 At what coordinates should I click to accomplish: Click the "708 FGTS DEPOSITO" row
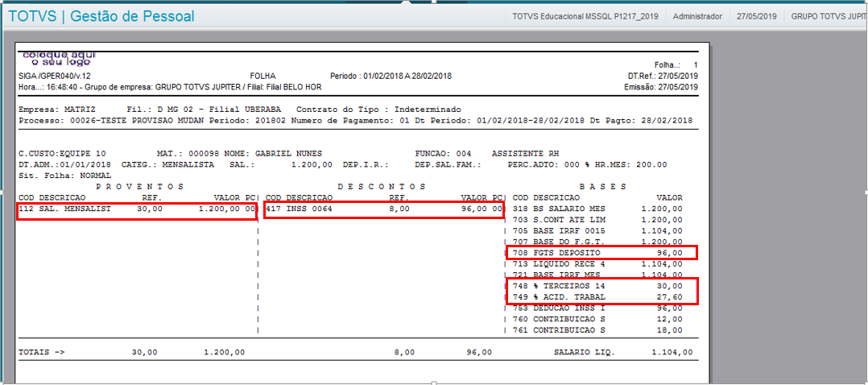[601, 253]
